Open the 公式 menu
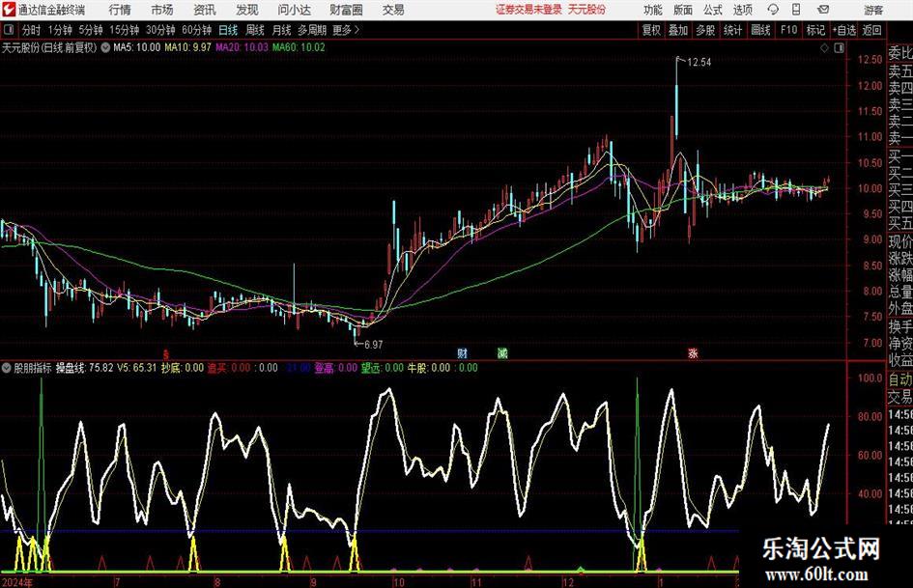 [712, 10]
